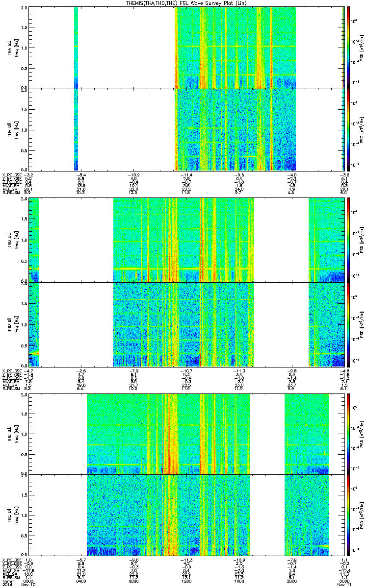Click the X_RE_GSE value -8.4 below THA panels

(81, 174)
